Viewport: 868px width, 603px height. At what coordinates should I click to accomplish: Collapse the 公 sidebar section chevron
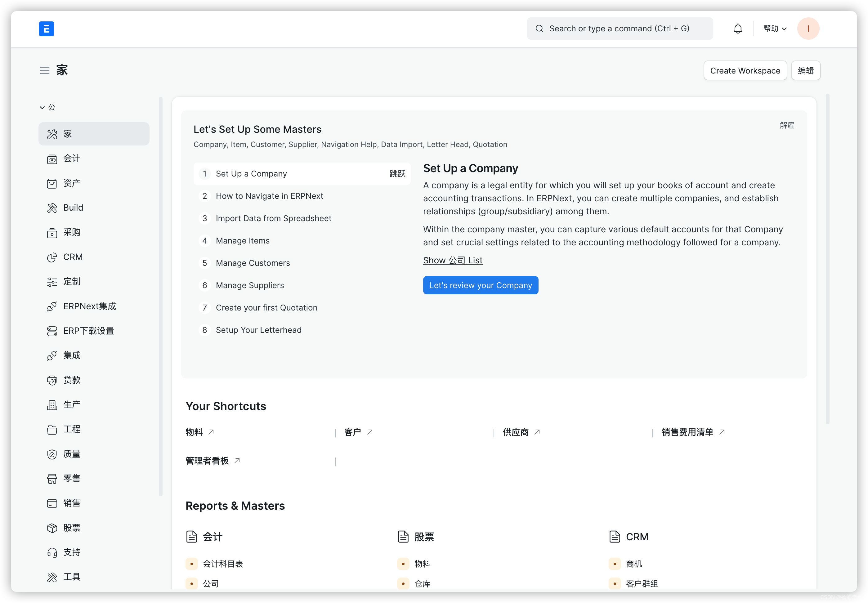click(x=42, y=108)
